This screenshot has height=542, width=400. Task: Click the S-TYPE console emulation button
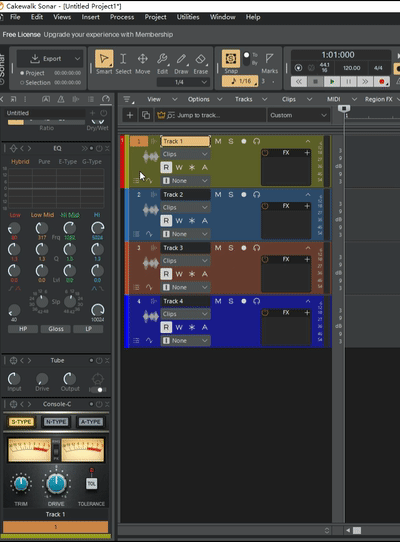point(21,422)
